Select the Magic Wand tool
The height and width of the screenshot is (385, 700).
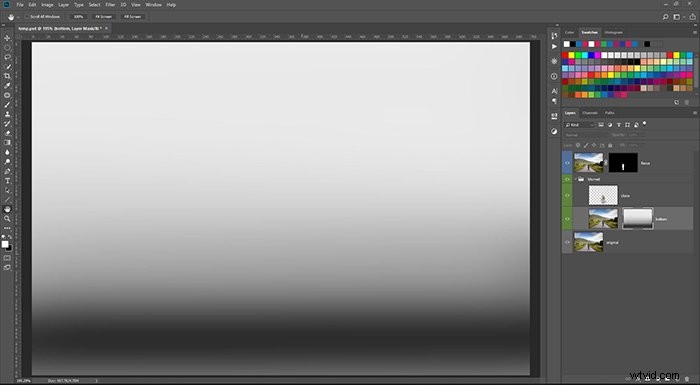7,67
